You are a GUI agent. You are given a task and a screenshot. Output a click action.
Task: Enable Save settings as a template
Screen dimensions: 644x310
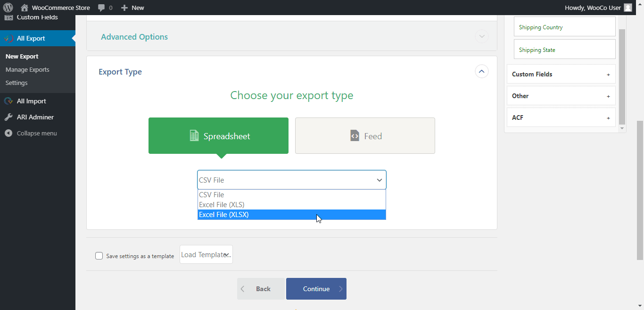click(x=99, y=256)
